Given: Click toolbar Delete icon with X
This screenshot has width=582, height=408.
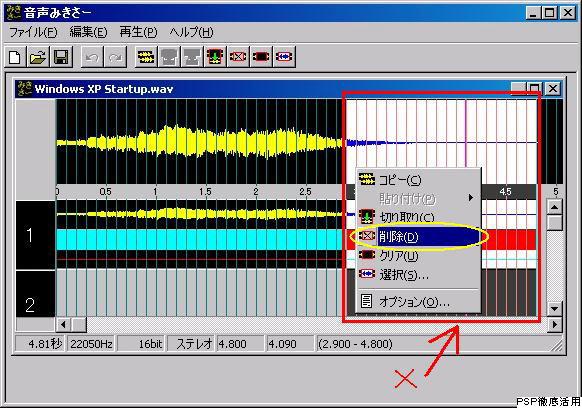Looking at the screenshot, I should point(238,57).
